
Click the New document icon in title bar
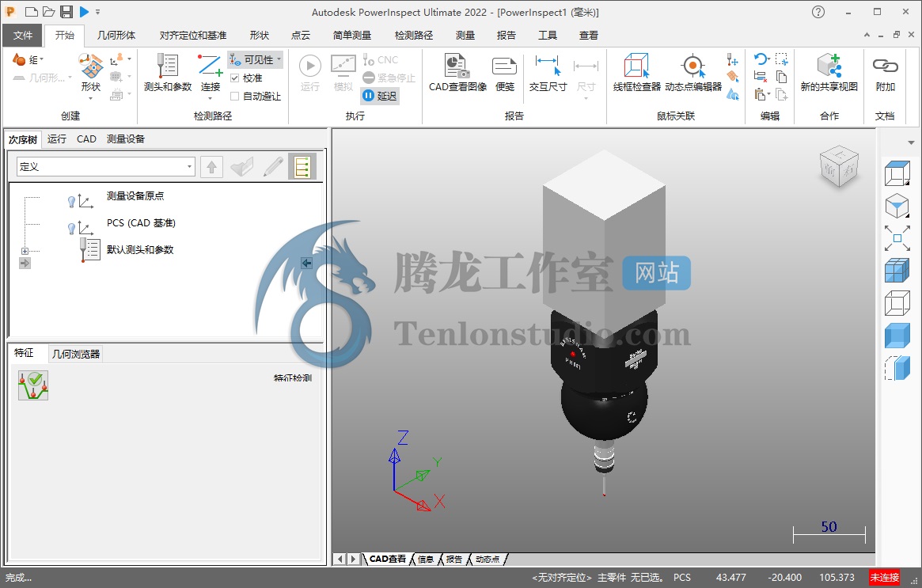[32, 12]
